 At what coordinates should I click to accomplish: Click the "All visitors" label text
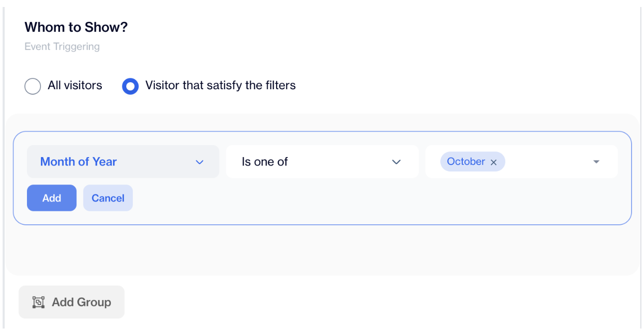(75, 86)
